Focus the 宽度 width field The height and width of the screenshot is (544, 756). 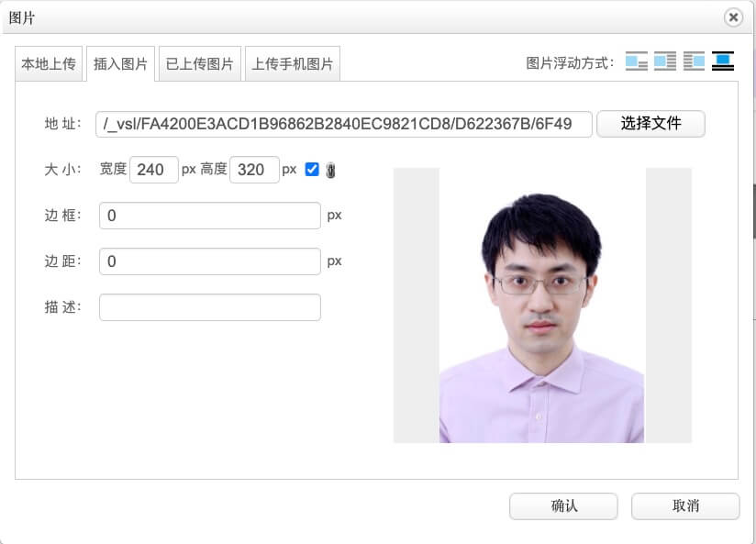(x=153, y=170)
